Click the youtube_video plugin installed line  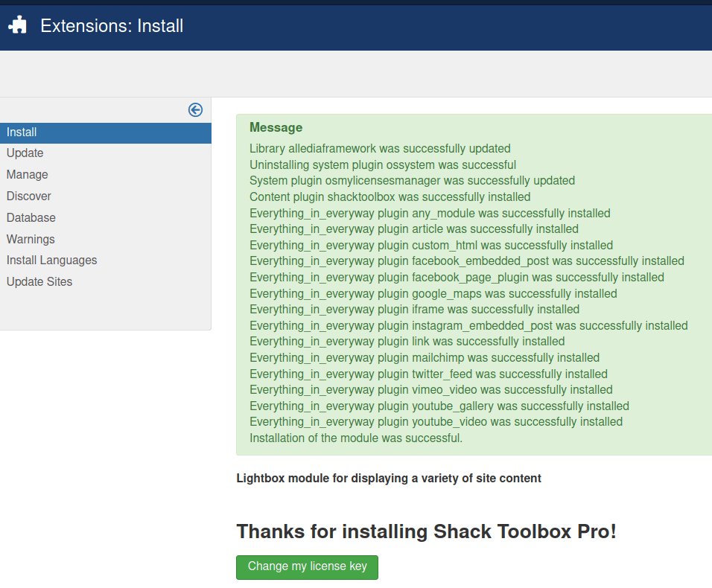(436, 422)
